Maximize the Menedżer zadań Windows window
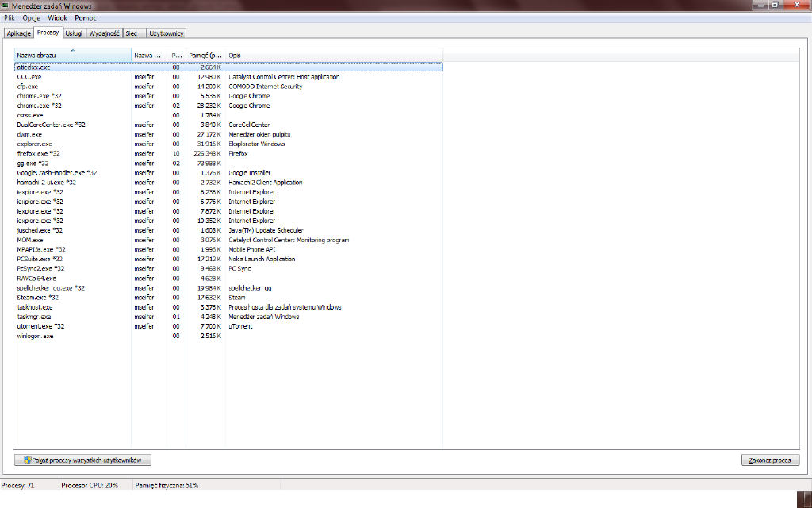The height and width of the screenshot is (508, 812). [x=775, y=5]
